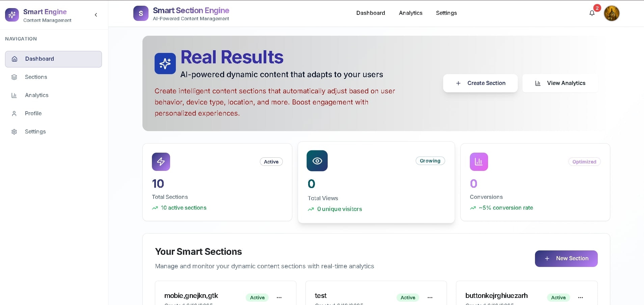Screen dimensions: 644x305
Task: Click the Real Results heading
Action: pyautogui.click(x=232, y=57)
